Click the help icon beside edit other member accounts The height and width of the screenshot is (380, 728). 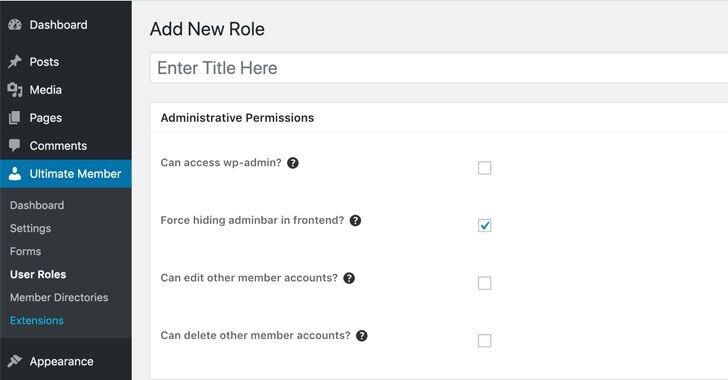tap(349, 278)
